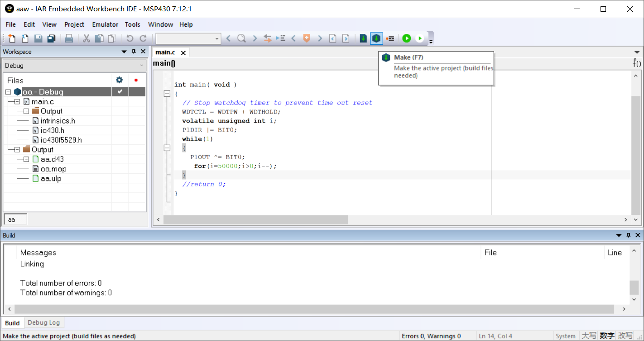Screen dimensions: 644x341
Task: Switch to the Debug Log tab
Action: [x=44, y=322]
